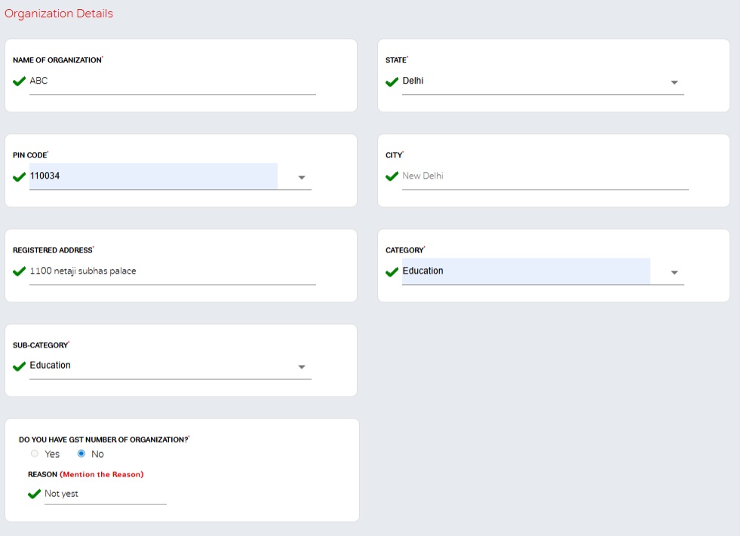The image size is (756, 536).
Task: Click the green checkmark beside Sub-Category
Action: (20, 367)
